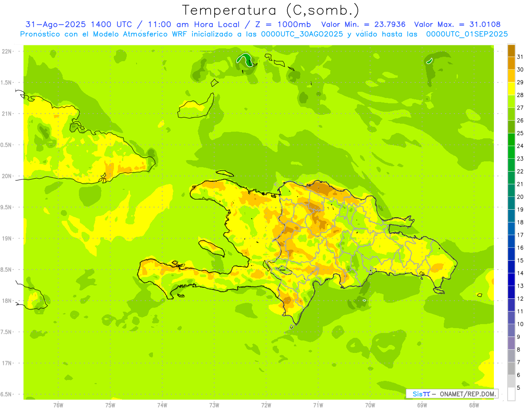Click the '20N' latitude axis label
532x411 pixels.
point(7,176)
